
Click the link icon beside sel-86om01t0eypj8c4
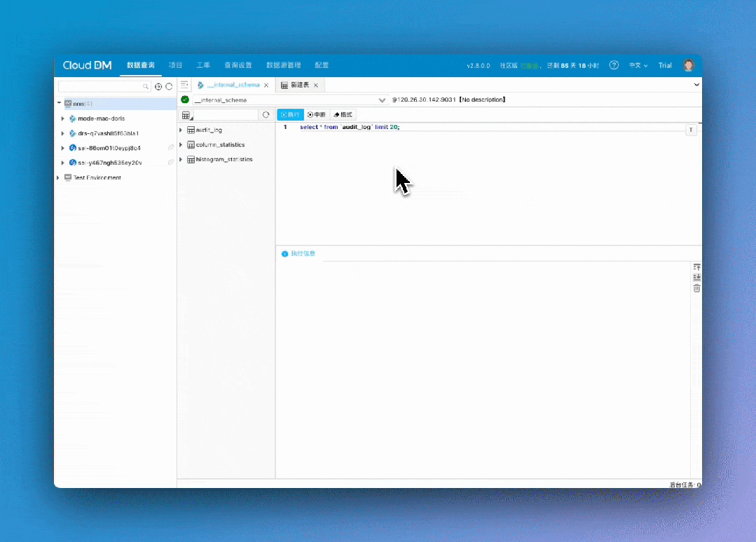coord(171,148)
